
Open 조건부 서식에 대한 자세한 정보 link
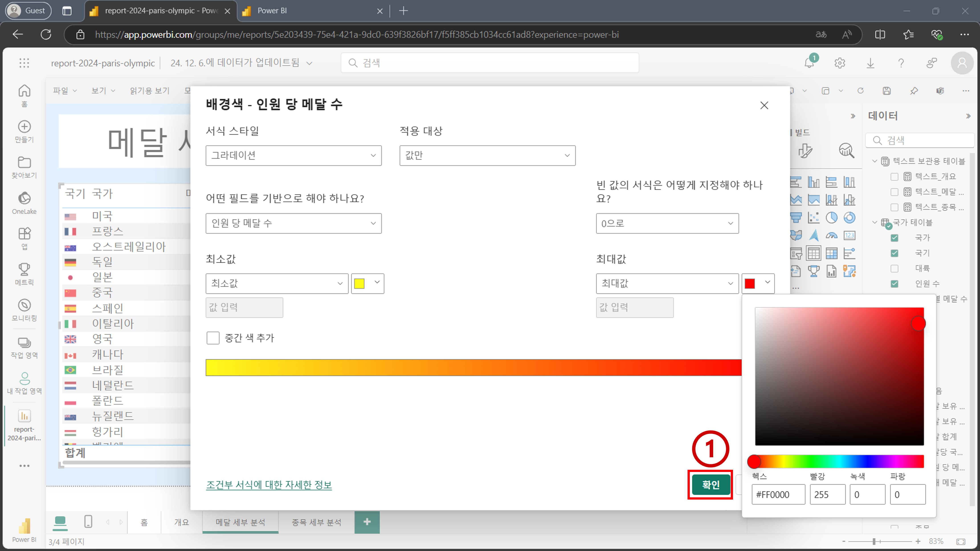coord(269,484)
